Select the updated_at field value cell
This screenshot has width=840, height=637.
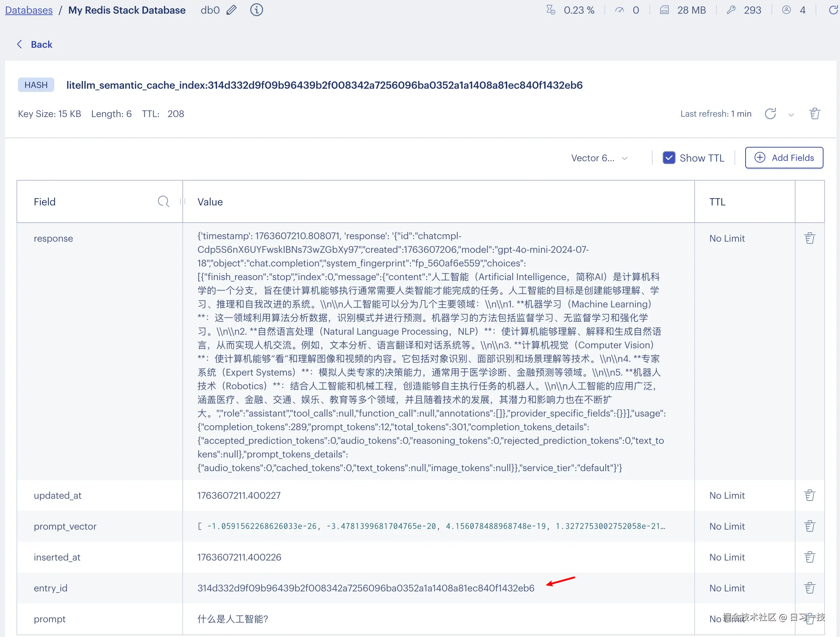[239, 495]
